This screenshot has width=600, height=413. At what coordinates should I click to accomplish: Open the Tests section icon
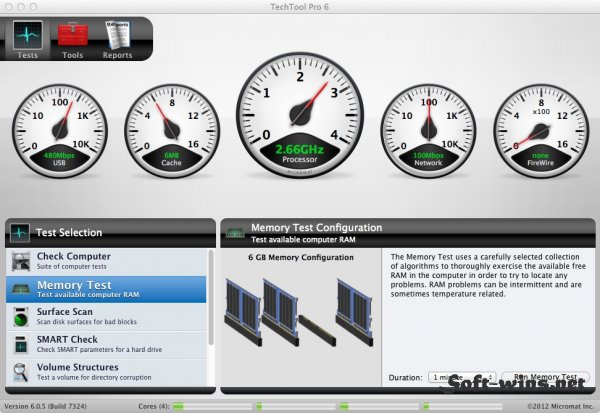click(x=28, y=35)
